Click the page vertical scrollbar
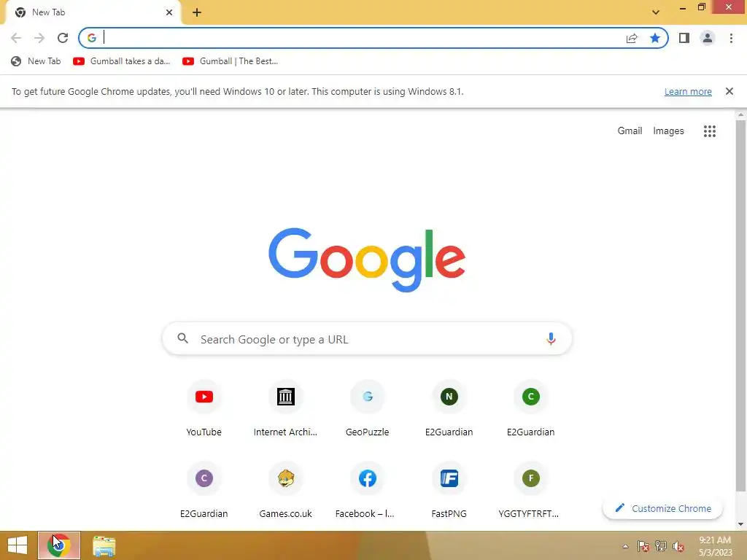Image resolution: width=747 pixels, height=560 pixels. click(740, 305)
